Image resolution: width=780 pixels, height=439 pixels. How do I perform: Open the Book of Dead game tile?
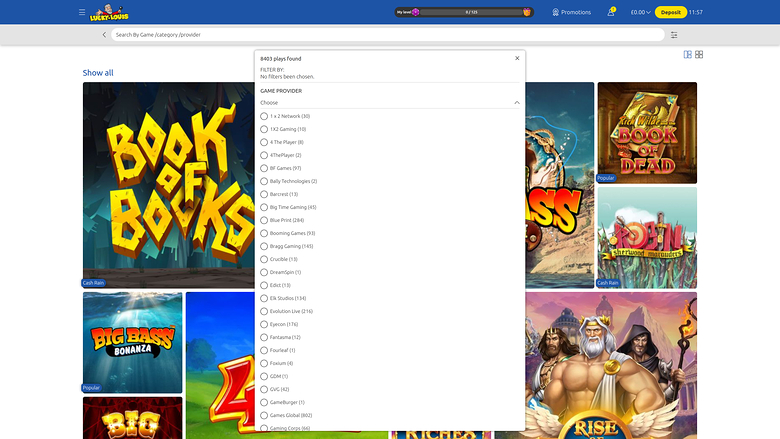coord(647,133)
